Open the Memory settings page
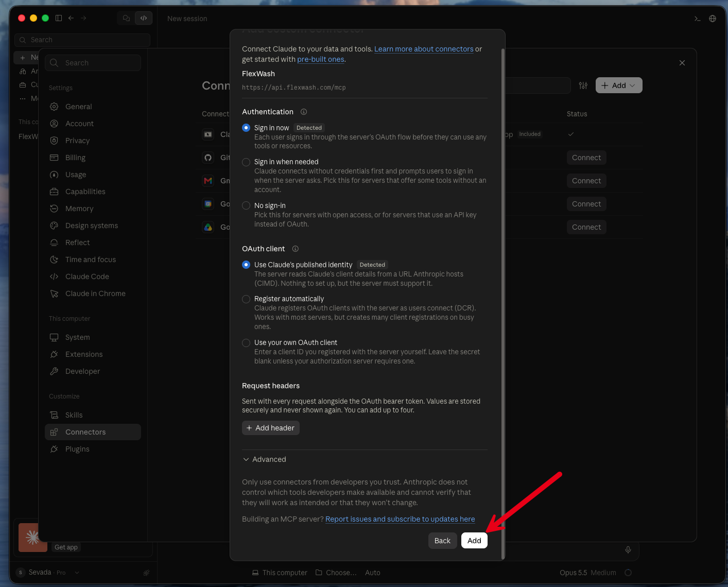The width and height of the screenshot is (728, 587). coord(93,209)
